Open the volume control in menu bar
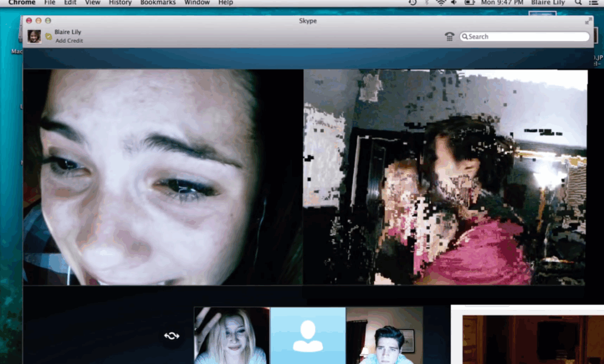Viewport: 604px width, 364px height. pos(454,3)
